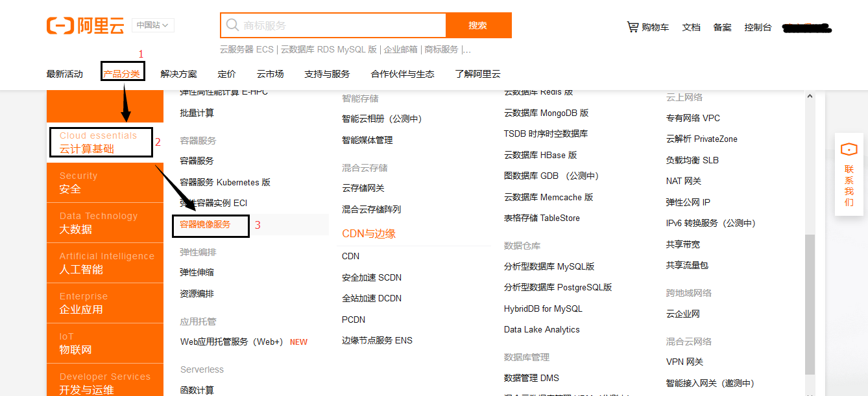This screenshot has height=396, width=868.
Task: Open 分析型数据库 MySQL版
Action: 549,266
